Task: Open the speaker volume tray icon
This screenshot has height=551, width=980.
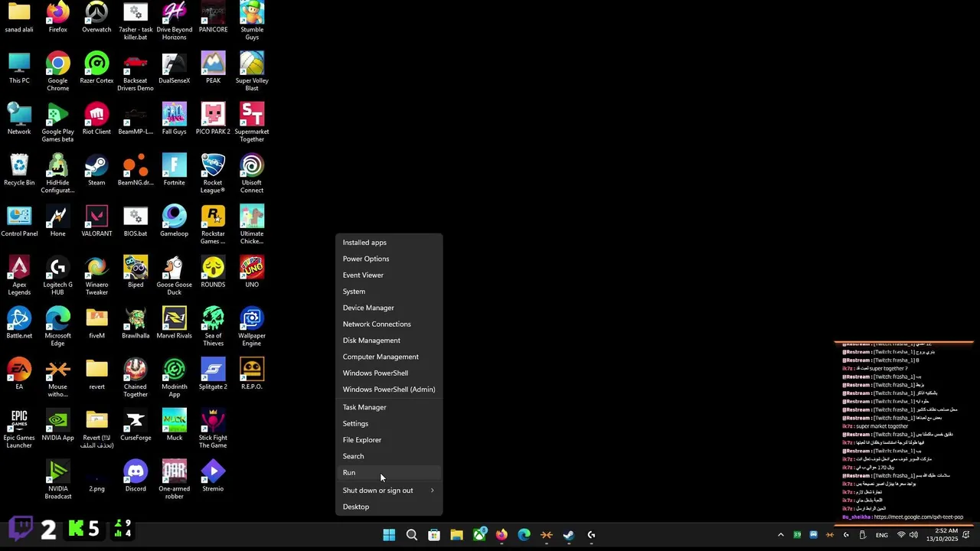Action: (x=913, y=535)
